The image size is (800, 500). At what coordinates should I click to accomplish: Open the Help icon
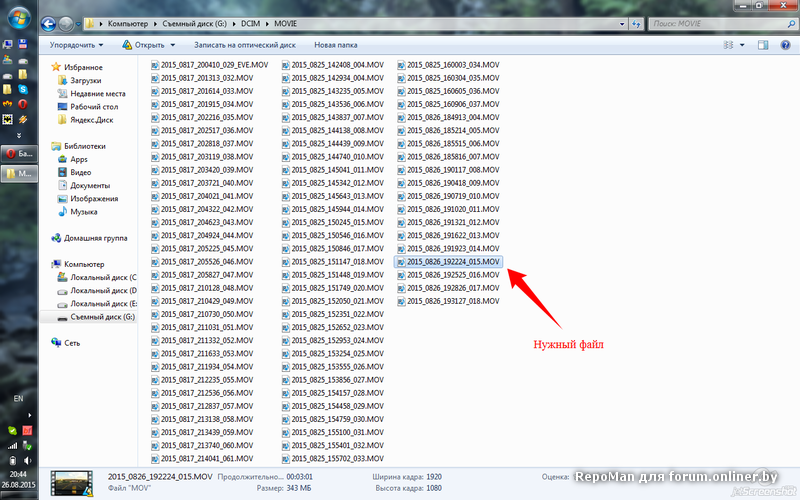coord(785,45)
